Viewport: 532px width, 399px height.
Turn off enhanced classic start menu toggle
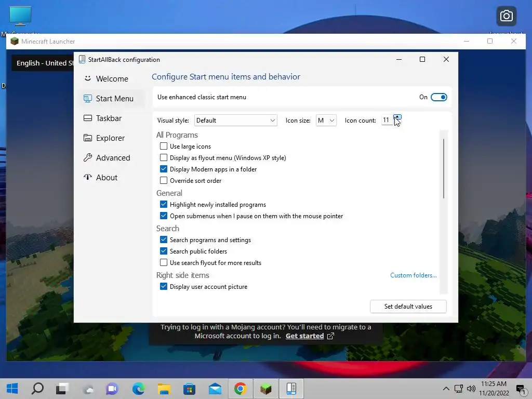(438, 97)
